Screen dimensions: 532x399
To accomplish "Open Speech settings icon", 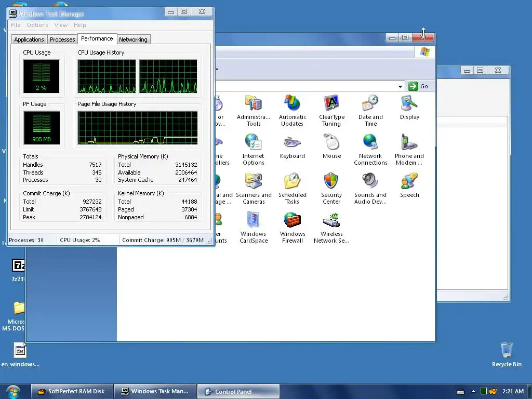I will pos(409,185).
